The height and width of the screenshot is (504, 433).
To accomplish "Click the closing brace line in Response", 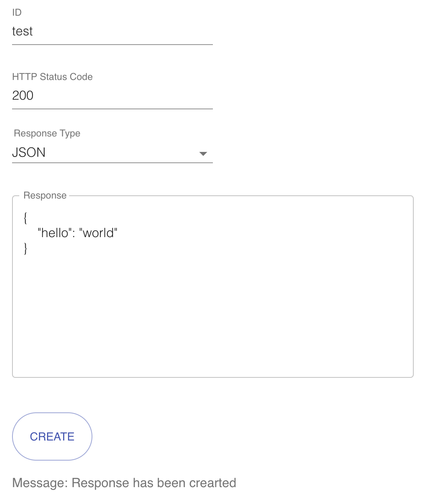I will coord(26,248).
